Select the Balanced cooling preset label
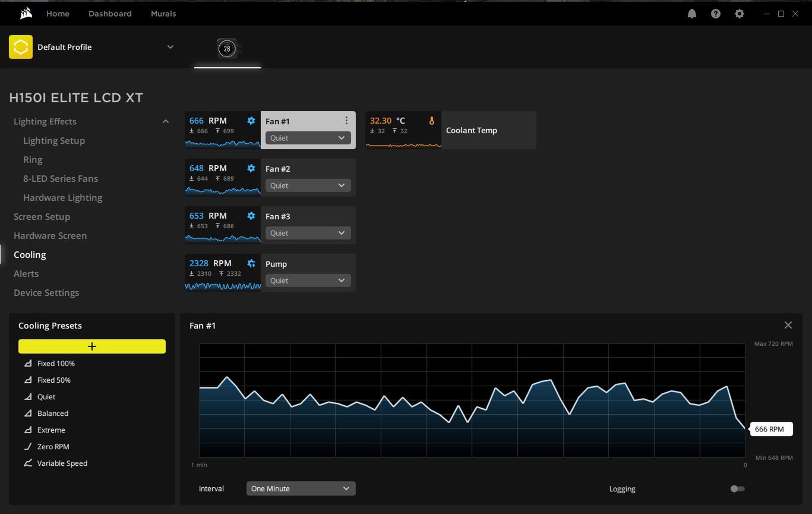The image size is (812, 514). 53,413
